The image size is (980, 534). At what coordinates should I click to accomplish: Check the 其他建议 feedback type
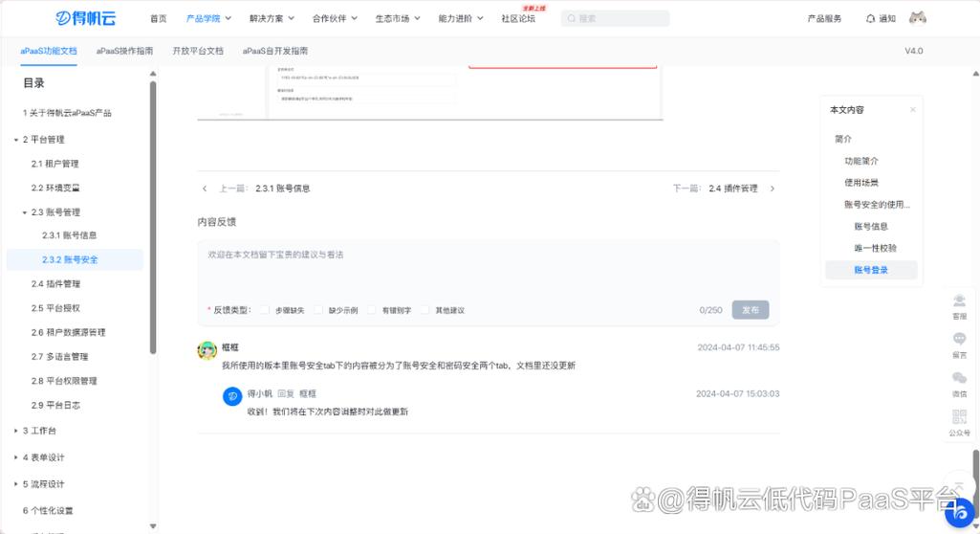(x=425, y=310)
